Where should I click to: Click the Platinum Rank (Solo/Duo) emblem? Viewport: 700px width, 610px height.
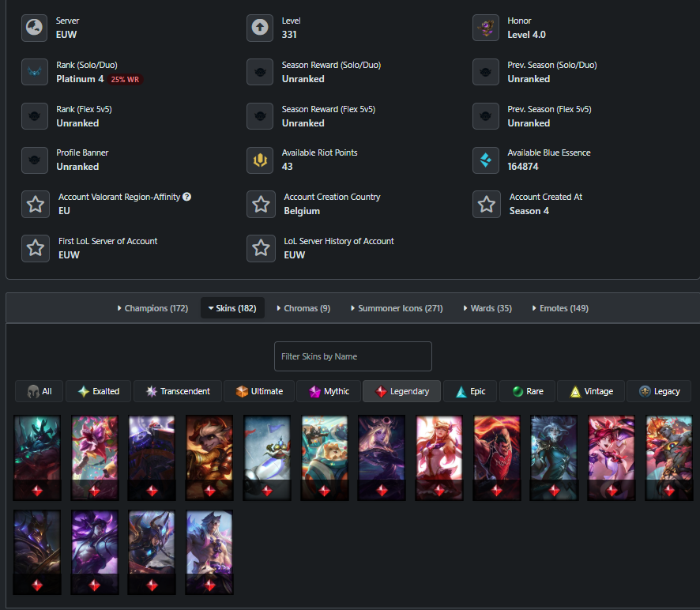[35, 72]
